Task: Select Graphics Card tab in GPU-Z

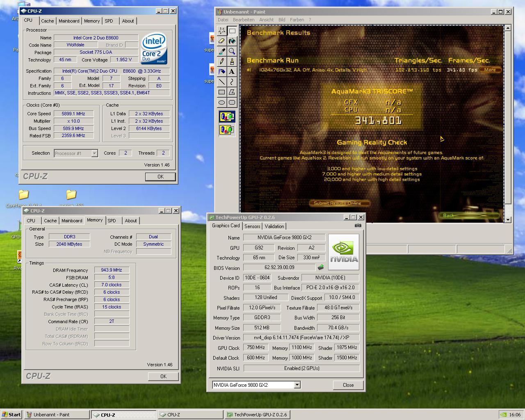Action: coord(226,226)
